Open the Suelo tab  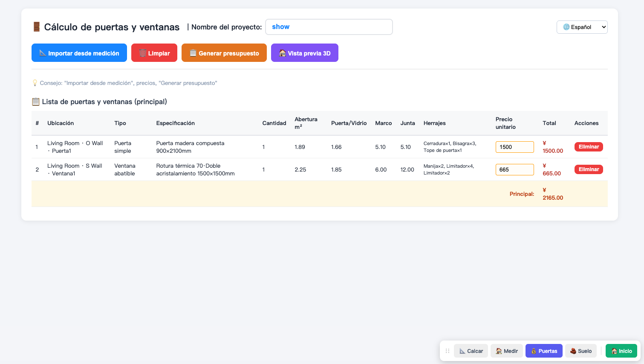pyautogui.click(x=581, y=351)
